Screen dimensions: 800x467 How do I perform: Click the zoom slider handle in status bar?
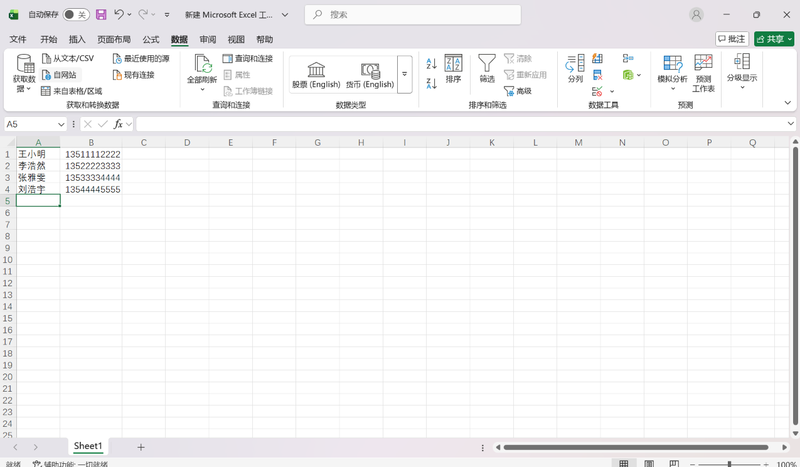[x=729, y=463]
